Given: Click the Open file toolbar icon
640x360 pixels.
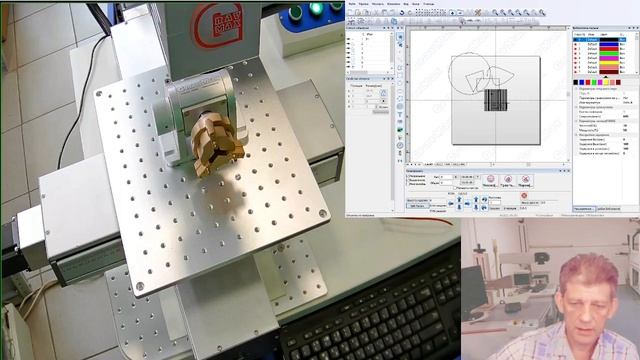Looking at the screenshot, I should (358, 13).
